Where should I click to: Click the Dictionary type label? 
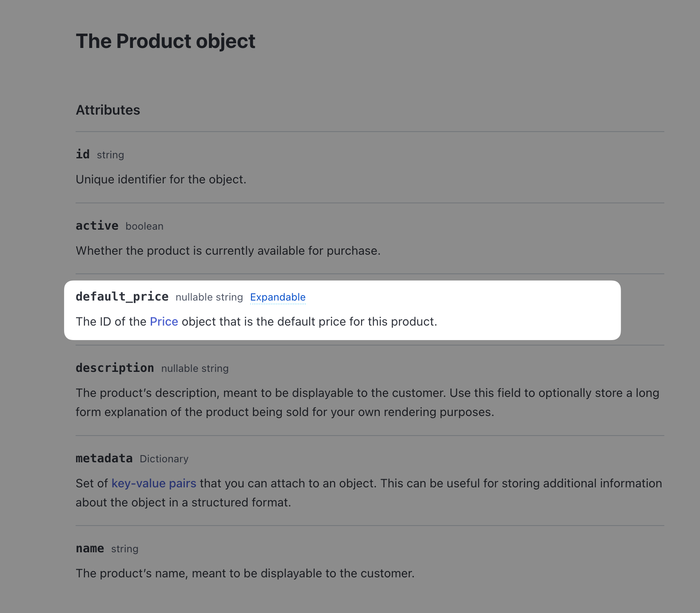(x=164, y=459)
